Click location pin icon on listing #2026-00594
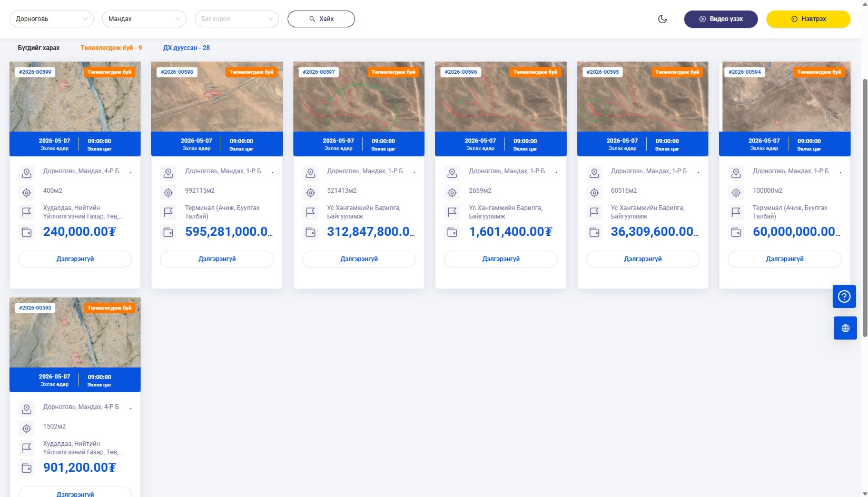This screenshot has width=868, height=497. [736, 173]
